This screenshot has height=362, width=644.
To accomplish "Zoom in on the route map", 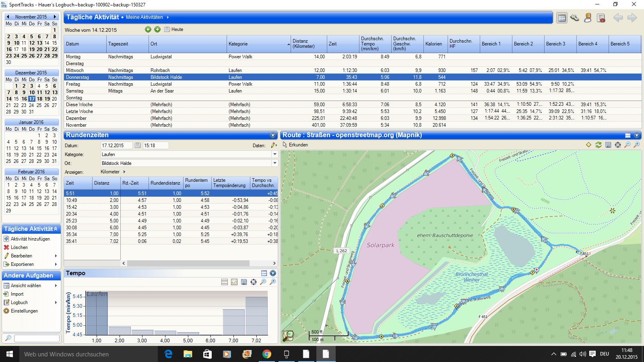I will point(637,145).
